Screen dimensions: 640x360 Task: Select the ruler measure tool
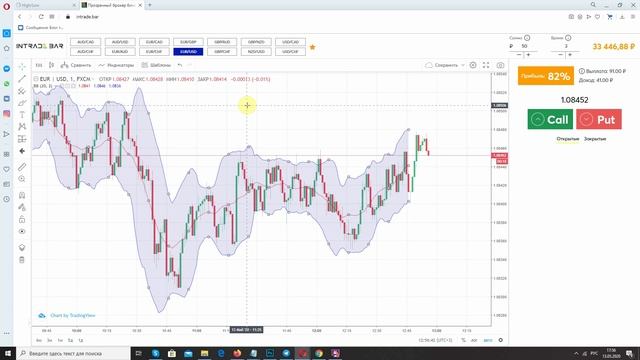click(x=22, y=167)
